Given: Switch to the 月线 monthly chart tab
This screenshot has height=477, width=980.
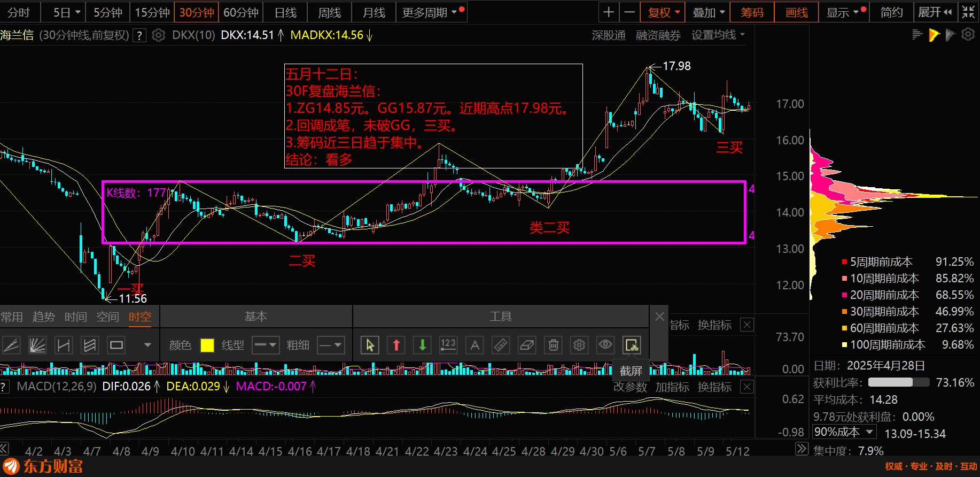Looking at the screenshot, I should (x=374, y=12).
